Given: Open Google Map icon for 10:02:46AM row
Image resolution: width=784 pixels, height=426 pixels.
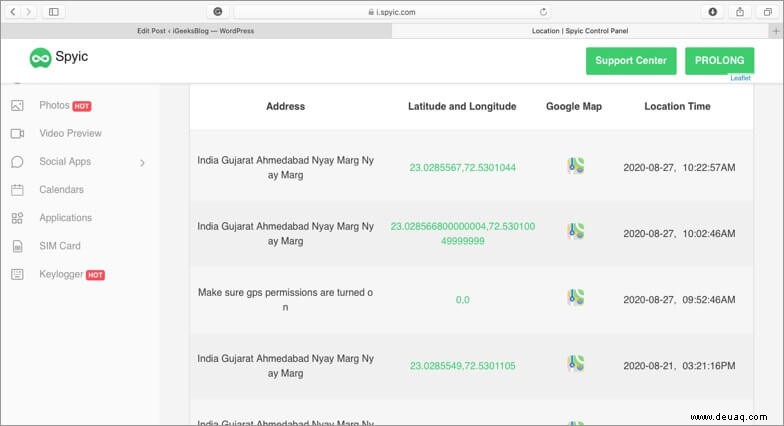Looking at the screenshot, I should tap(576, 231).
